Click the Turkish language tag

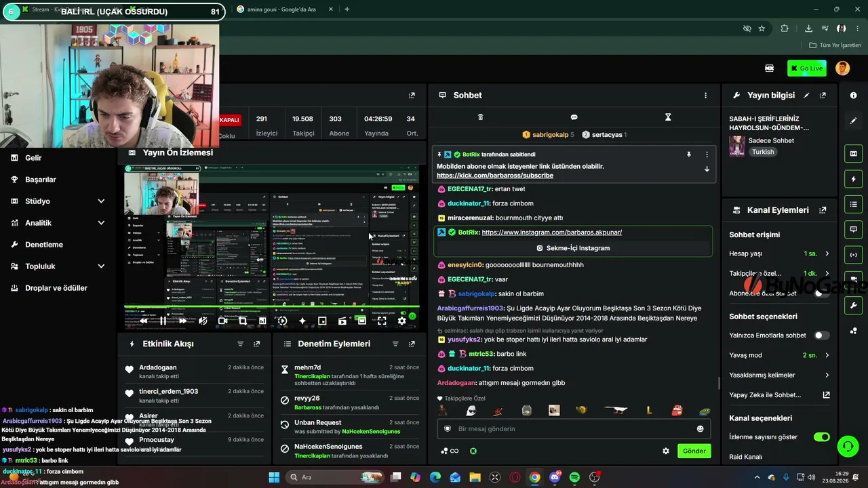coord(763,152)
